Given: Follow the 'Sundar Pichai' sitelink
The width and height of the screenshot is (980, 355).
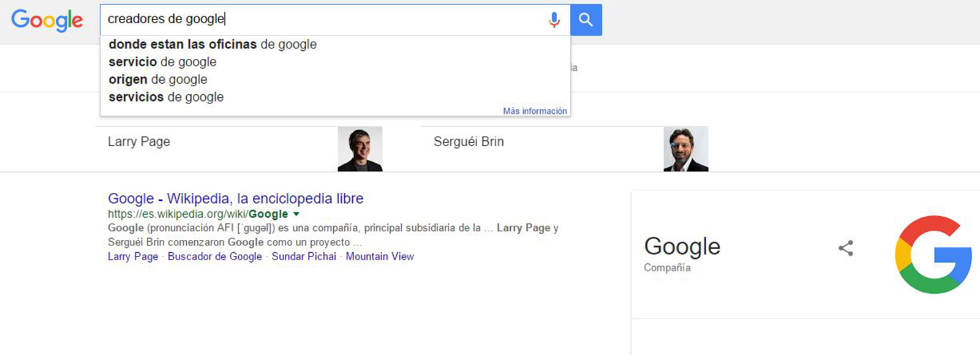Looking at the screenshot, I should [x=304, y=256].
